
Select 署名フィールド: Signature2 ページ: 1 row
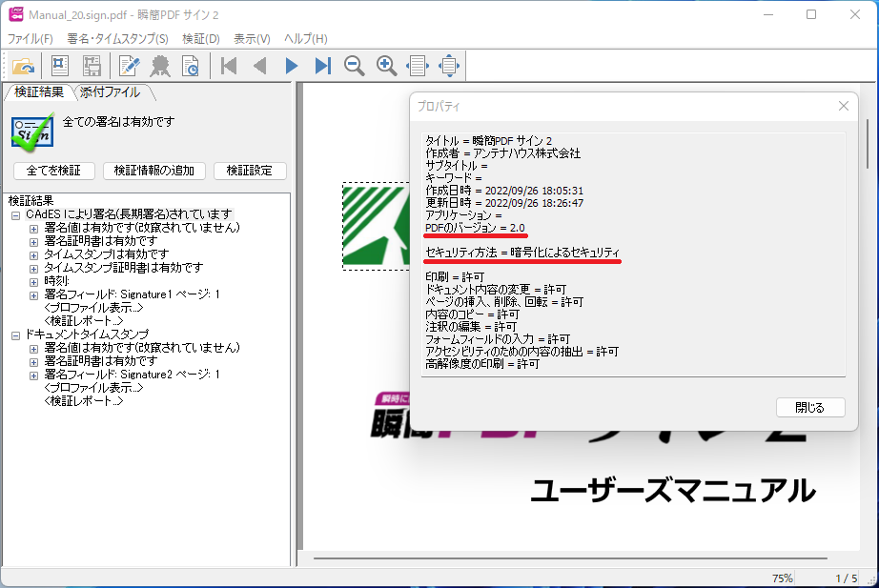[132, 375]
